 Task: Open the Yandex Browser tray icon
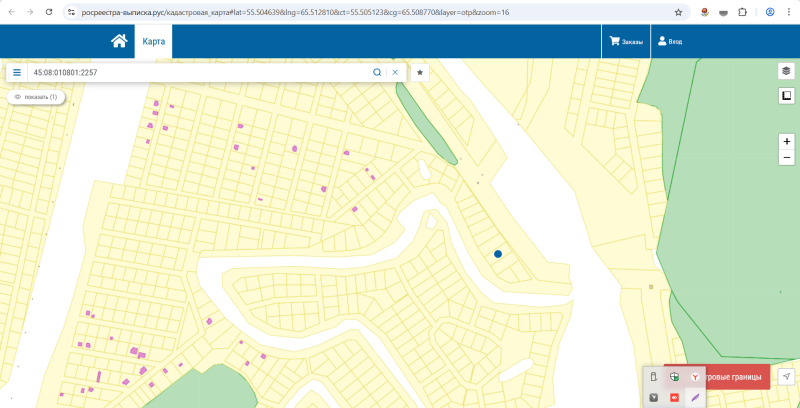695,377
